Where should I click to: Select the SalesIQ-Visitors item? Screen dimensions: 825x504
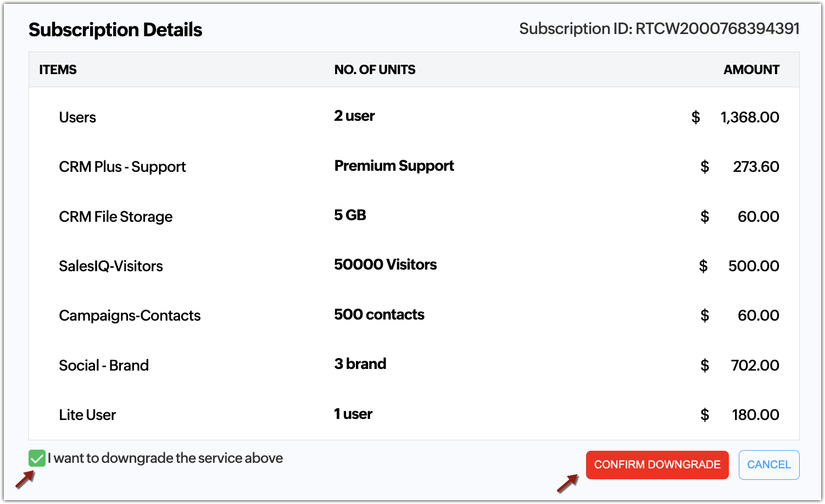coord(111,266)
